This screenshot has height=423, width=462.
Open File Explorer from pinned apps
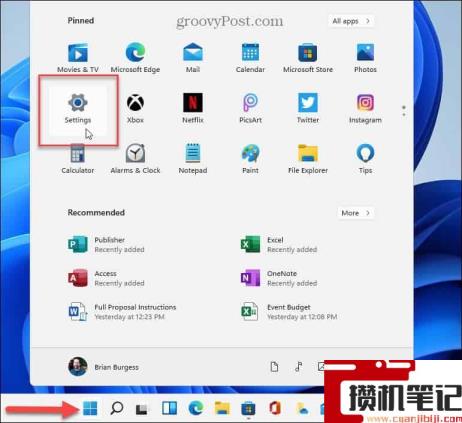click(308, 159)
